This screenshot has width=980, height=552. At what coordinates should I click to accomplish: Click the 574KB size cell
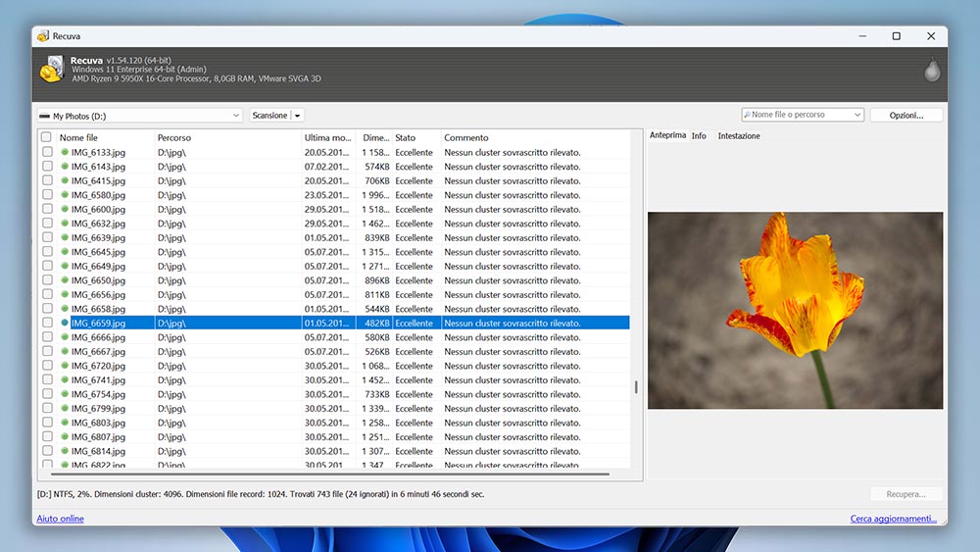pyautogui.click(x=377, y=167)
